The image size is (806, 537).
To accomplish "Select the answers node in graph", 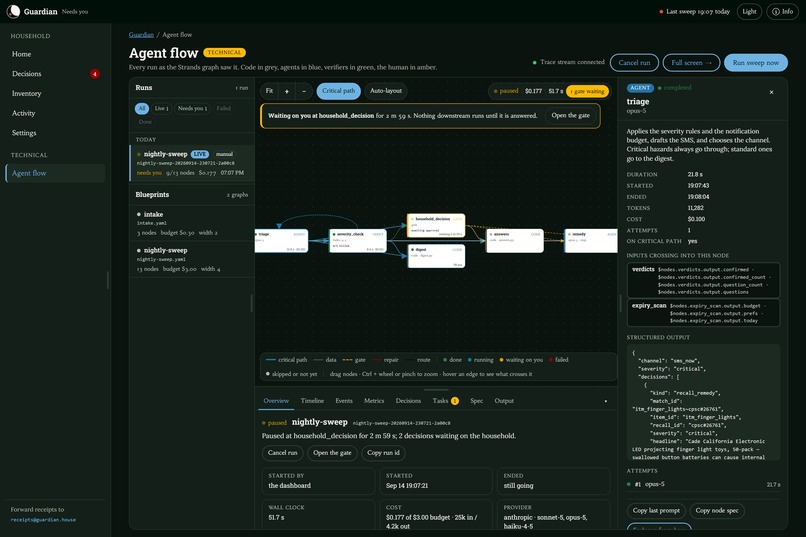I will 515,241.
